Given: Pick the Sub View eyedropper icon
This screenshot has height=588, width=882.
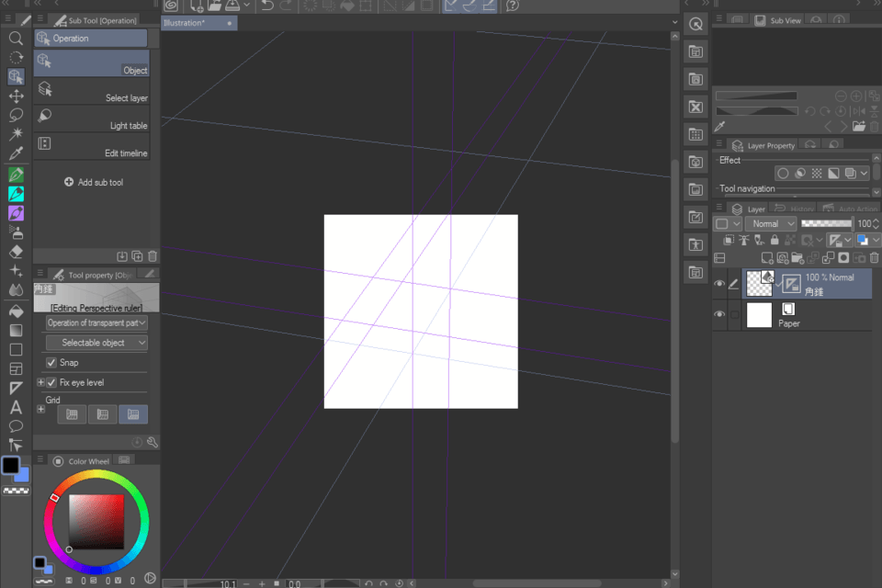Looking at the screenshot, I should coord(719,126).
